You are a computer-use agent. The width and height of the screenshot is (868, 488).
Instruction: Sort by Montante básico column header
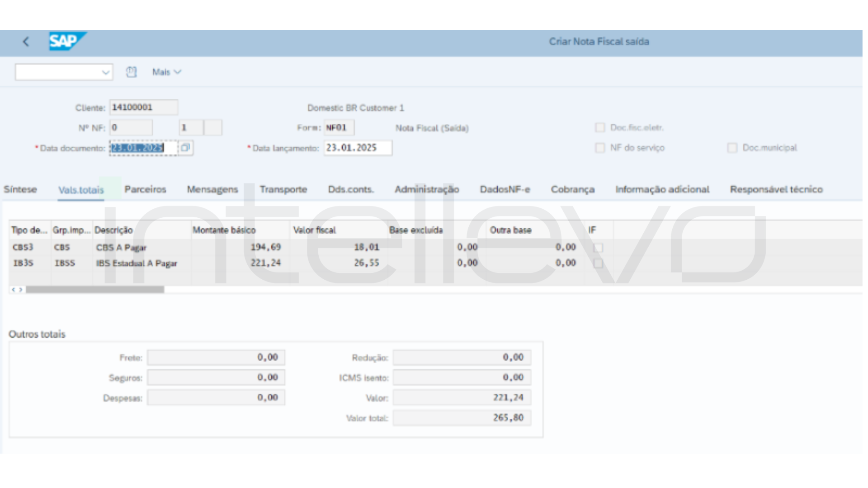click(x=224, y=230)
